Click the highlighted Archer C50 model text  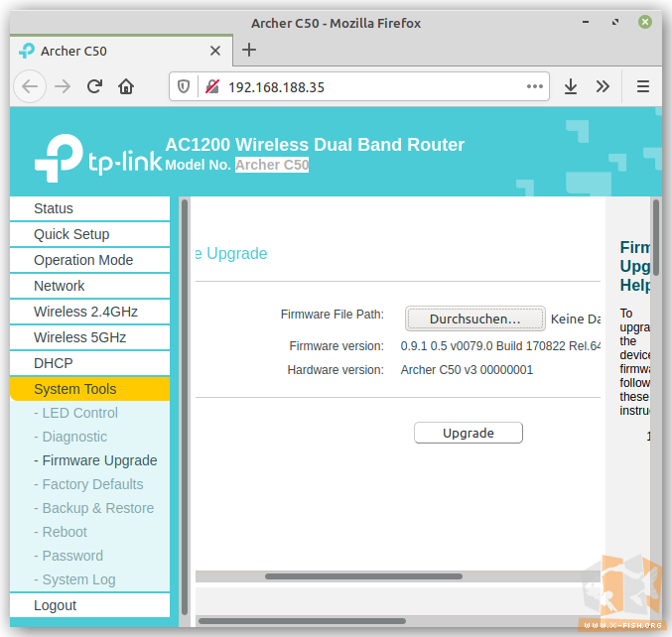272,165
